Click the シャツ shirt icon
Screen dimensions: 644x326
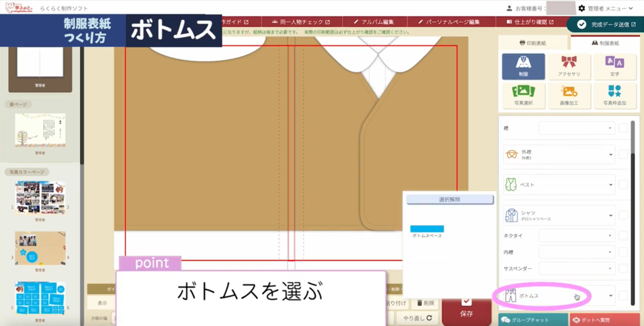coord(511,215)
